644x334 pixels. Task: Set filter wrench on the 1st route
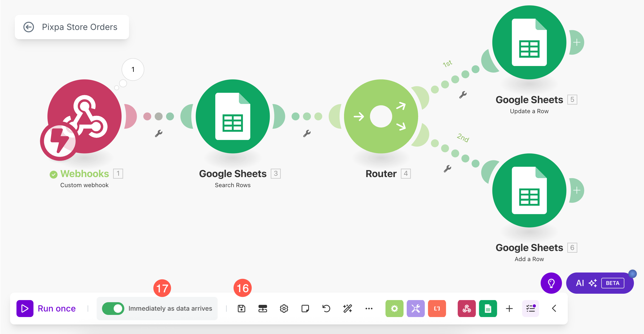[x=463, y=95]
